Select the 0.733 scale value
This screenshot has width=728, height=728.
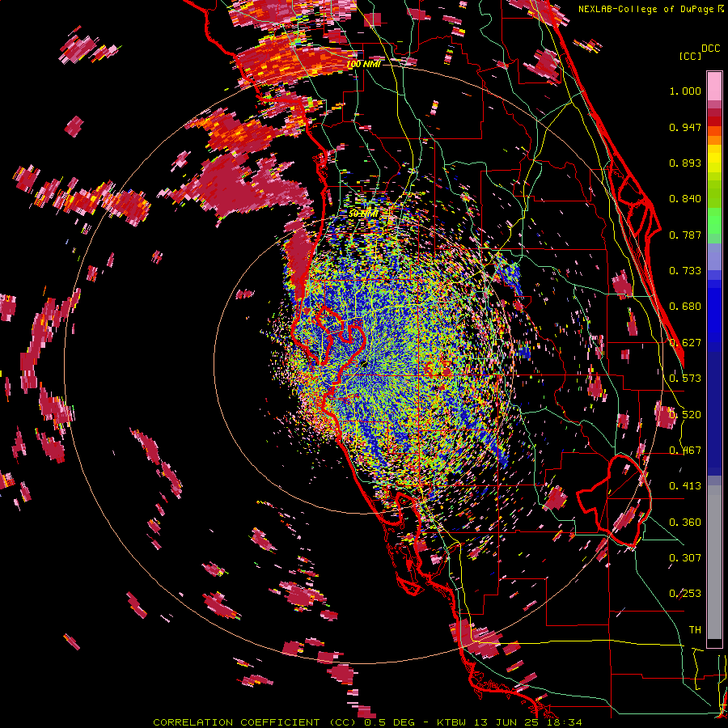(x=685, y=271)
